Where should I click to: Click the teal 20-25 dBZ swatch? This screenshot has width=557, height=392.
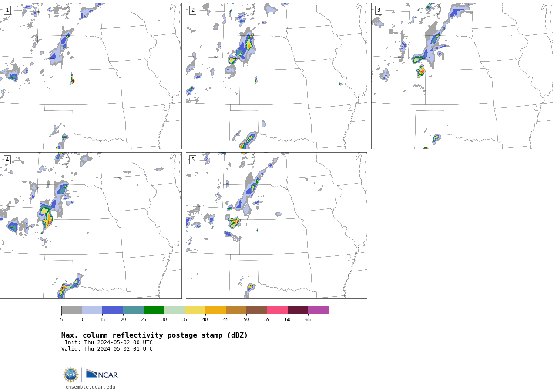pos(133,310)
